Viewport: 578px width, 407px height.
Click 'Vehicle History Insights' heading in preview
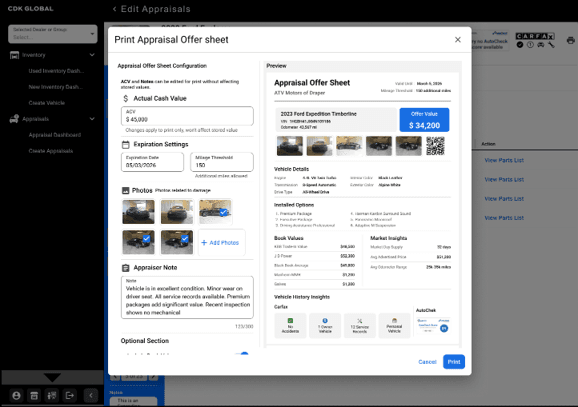coord(302,297)
